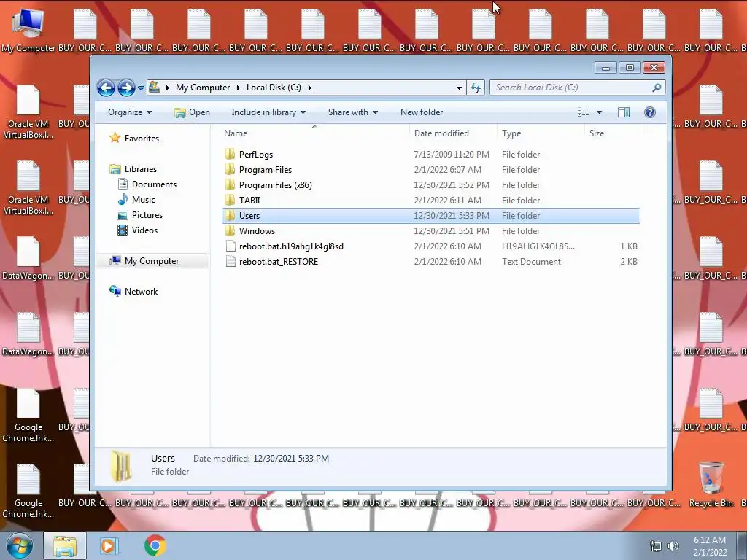This screenshot has height=560, width=747.
Task: Click the H19AHG1K4GL8S... type cell
Action: coord(538,246)
